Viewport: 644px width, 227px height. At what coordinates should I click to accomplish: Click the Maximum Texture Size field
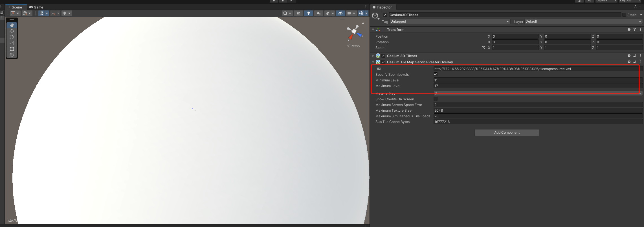(538, 110)
